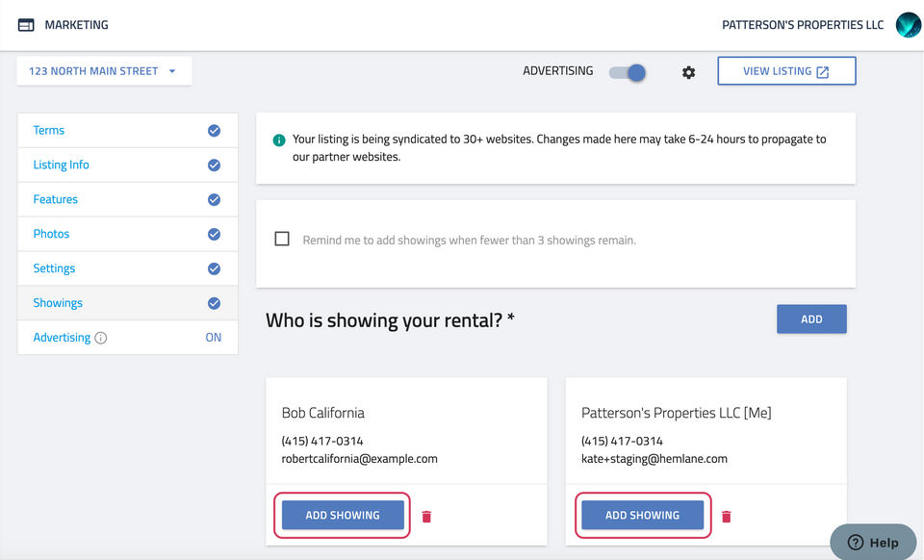Go to the Features section
The image size is (924, 560).
(128, 199)
